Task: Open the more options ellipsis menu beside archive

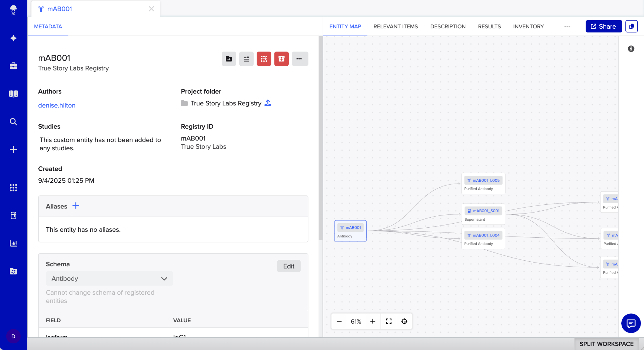Action: (x=299, y=59)
